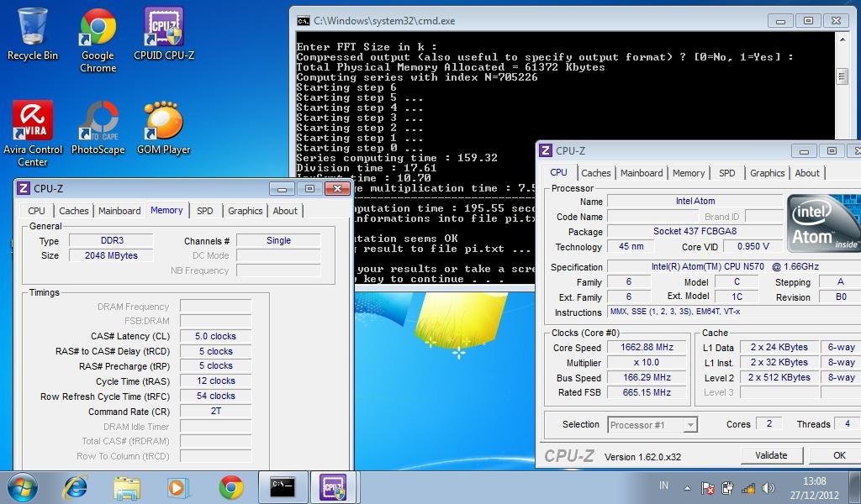
Task: Switch to cmd.exe window via taskbar
Action: 283,487
